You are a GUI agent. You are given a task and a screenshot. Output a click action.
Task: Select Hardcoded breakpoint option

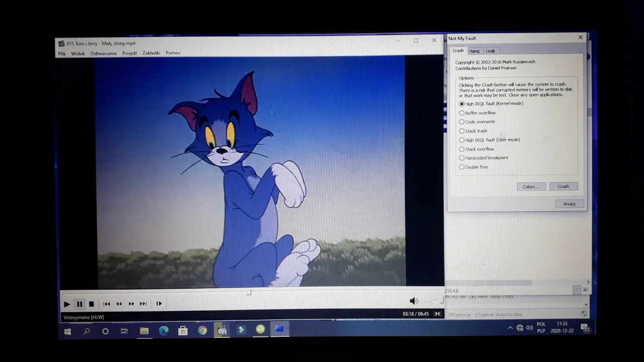click(x=484, y=158)
